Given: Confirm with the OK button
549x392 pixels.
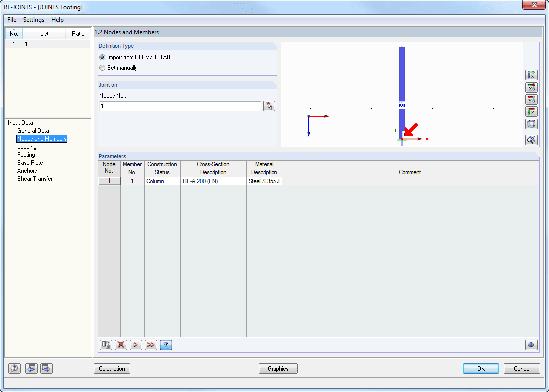Looking at the screenshot, I should click(x=481, y=369).
